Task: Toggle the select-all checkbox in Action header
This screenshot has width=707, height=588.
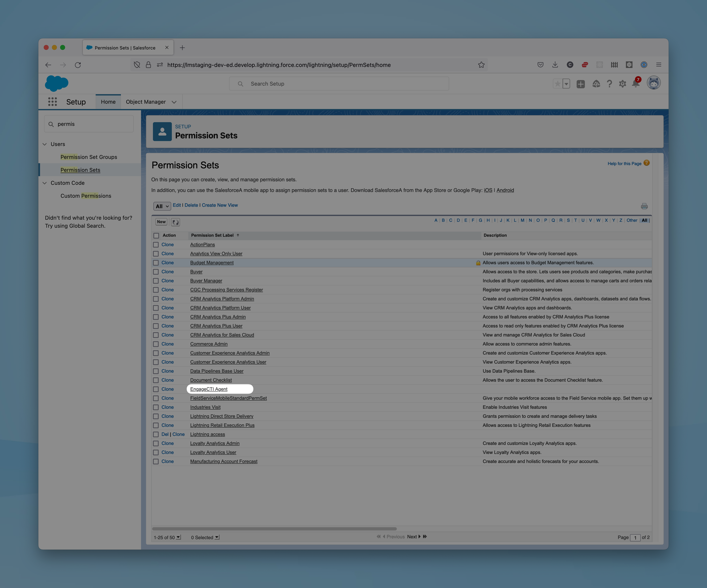Action: pyautogui.click(x=156, y=235)
